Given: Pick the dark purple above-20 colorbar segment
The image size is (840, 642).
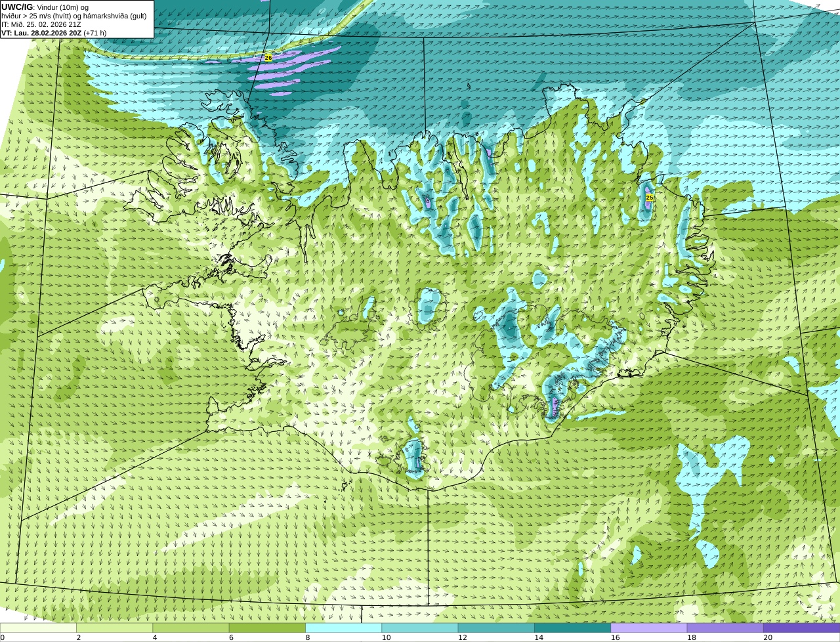Looking at the screenshot, I should (802, 628).
